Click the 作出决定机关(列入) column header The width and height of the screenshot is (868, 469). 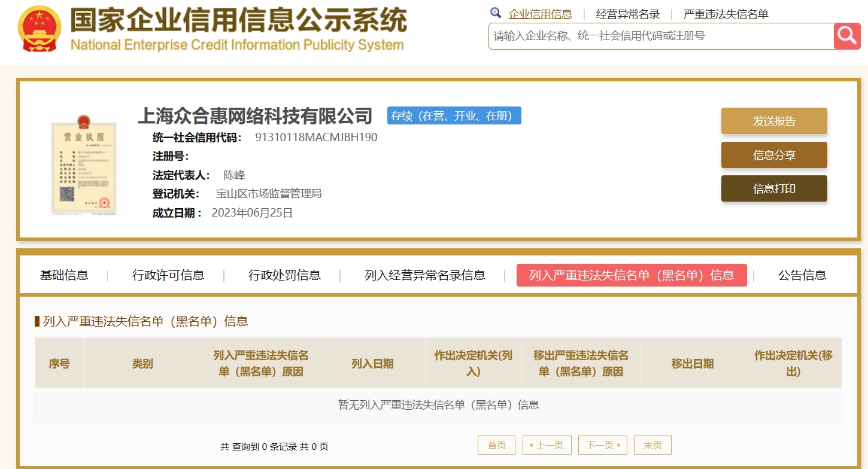(x=474, y=363)
